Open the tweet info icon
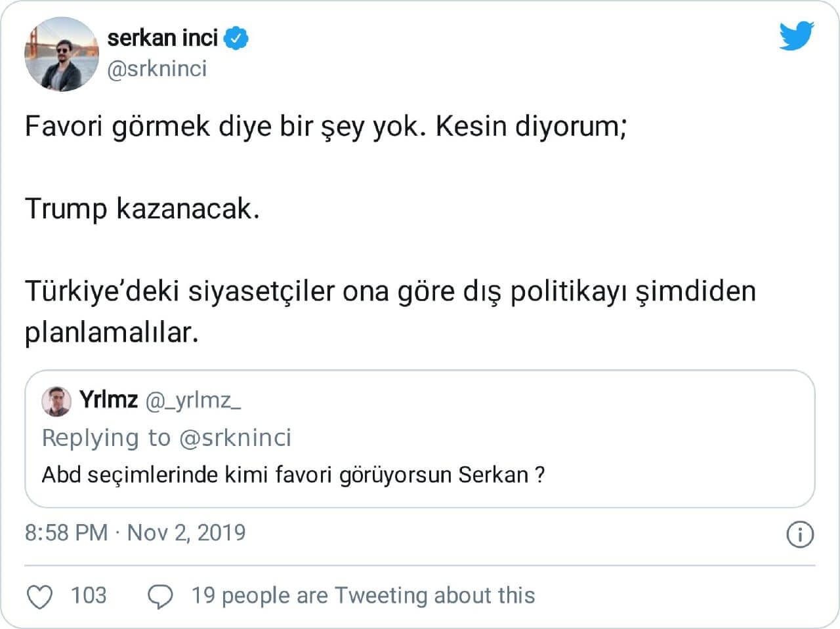Image resolution: width=840 pixels, height=629 pixels. [x=799, y=534]
